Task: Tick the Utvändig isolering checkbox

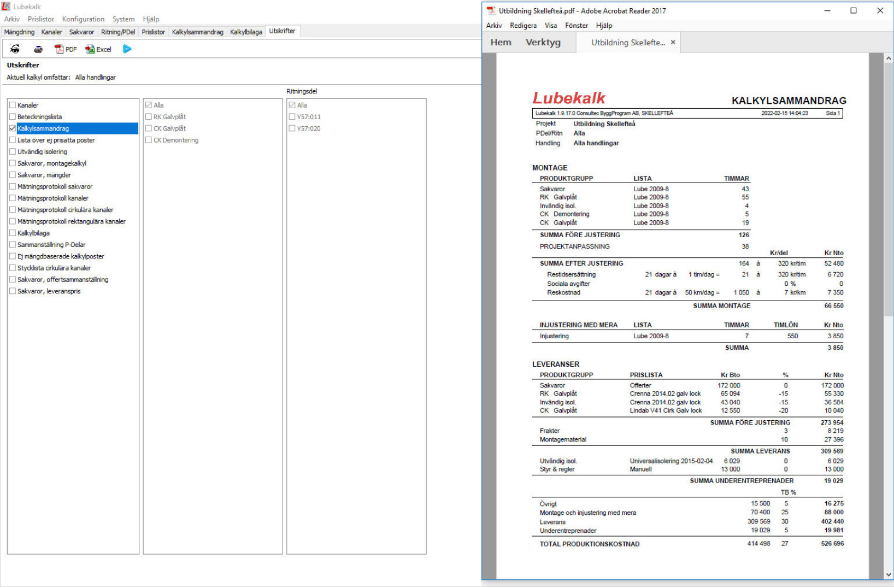Action: coord(13,152)
